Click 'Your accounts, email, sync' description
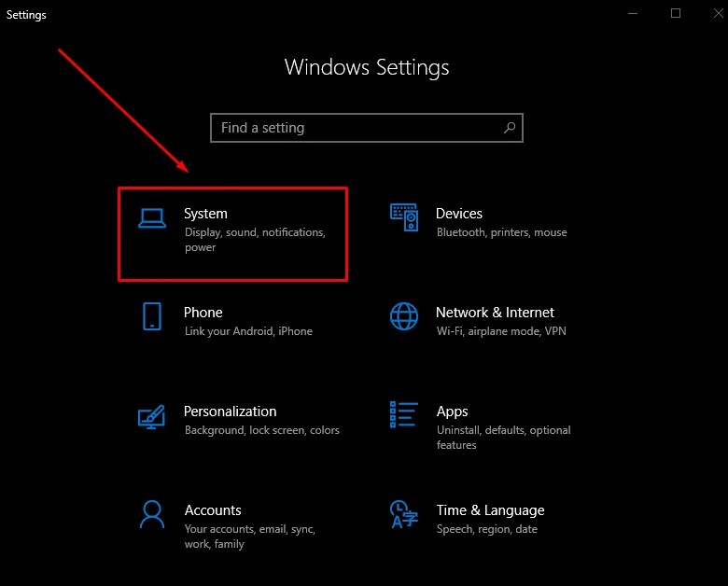Screen dimensions: 728x586 tap(250, 537)
